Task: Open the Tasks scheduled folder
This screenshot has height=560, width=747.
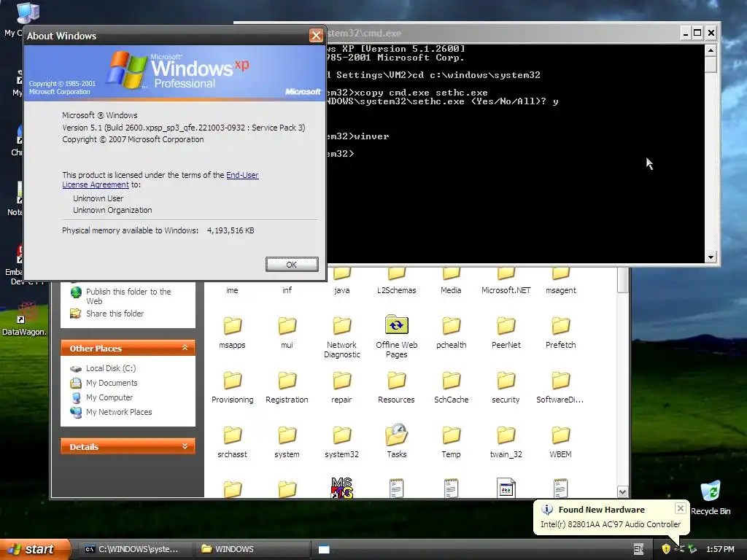Action: coord(396,441)
